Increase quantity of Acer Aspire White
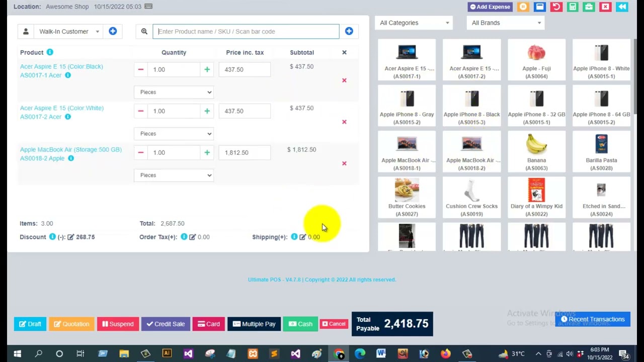This screenshot has width=644, height=362. click(207, 111)
